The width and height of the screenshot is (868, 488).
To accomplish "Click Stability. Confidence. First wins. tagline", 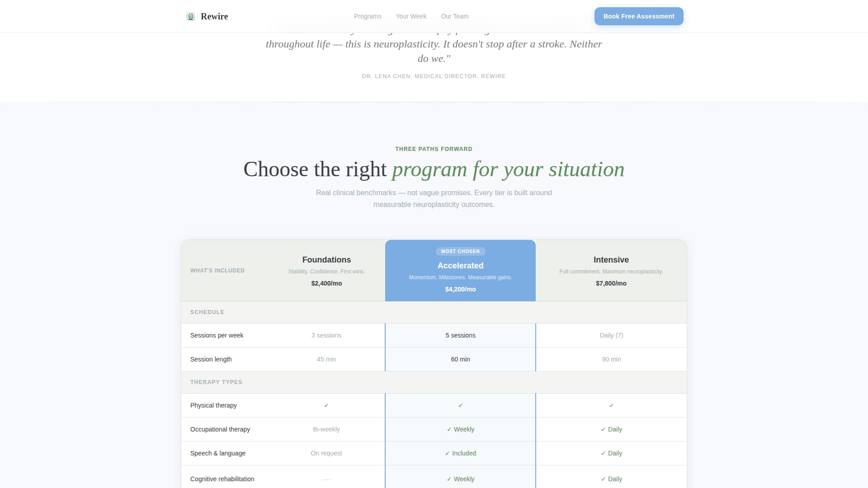I will tap(326, 272).
